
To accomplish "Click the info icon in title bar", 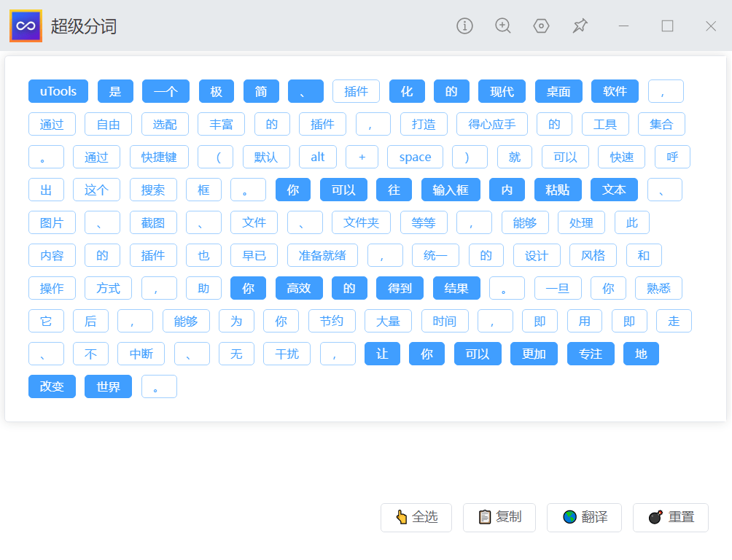I will coord(464,26).
